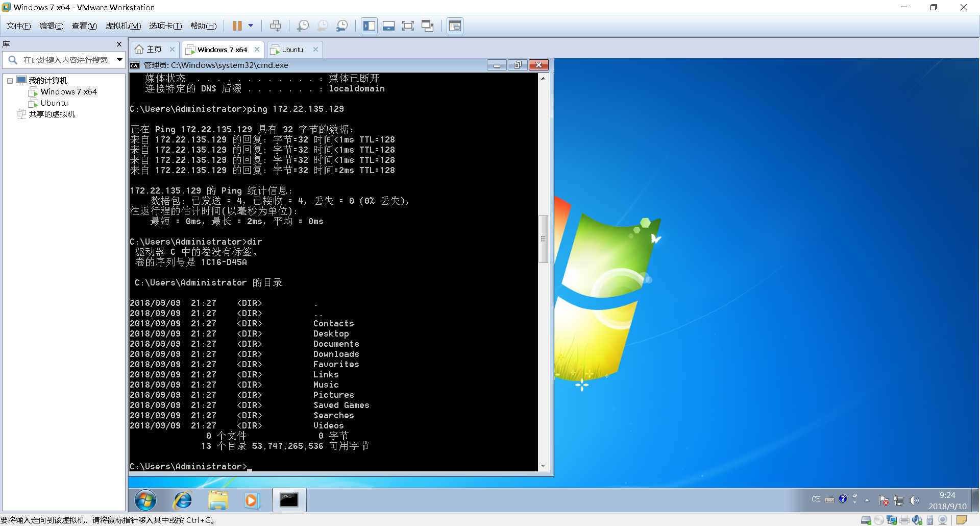The width and height of the screenshot is (980, 526).
Task: Click the hard disk device icon in status bar
Action: point(866,520)
